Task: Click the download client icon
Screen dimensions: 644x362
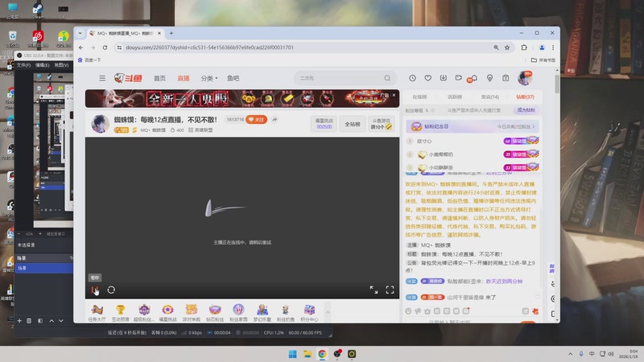Action: click(x=444, y=78)
